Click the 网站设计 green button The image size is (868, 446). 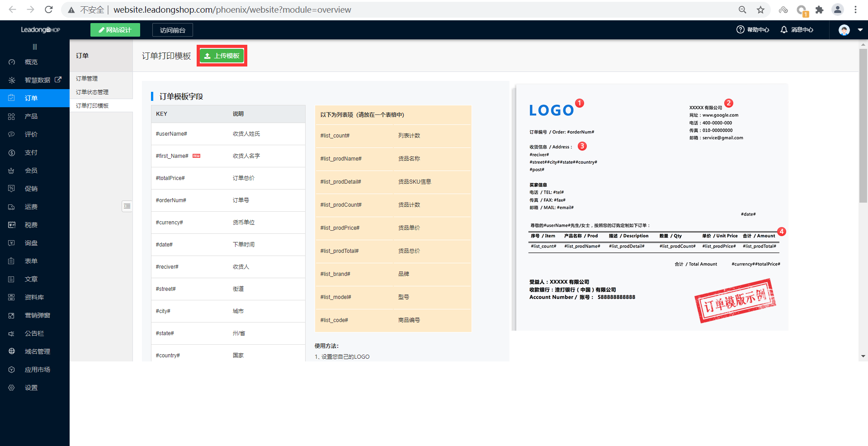pos(115,30)
